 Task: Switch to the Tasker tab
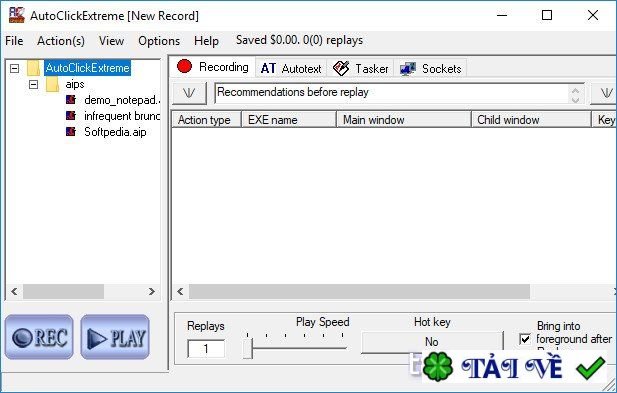[x=360, y=68]
